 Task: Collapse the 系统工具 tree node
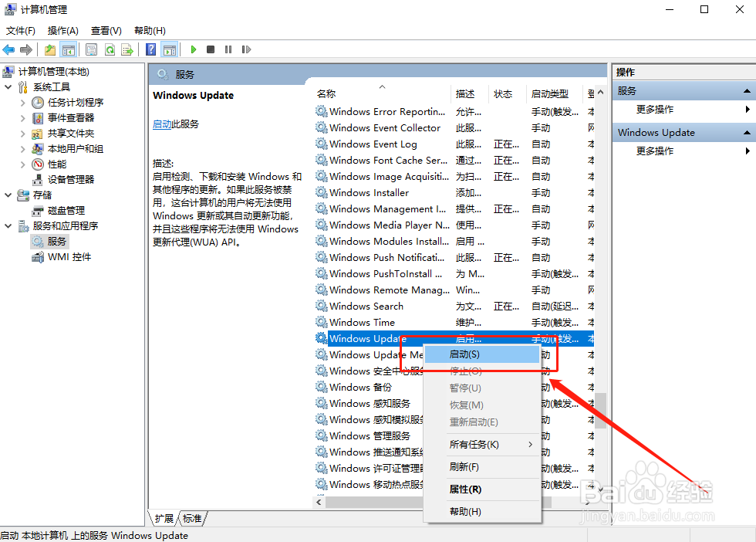[x=8, y=87]
